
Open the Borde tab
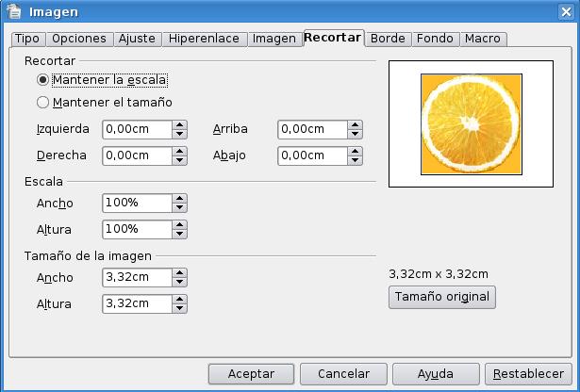click(x=388, y=39)
